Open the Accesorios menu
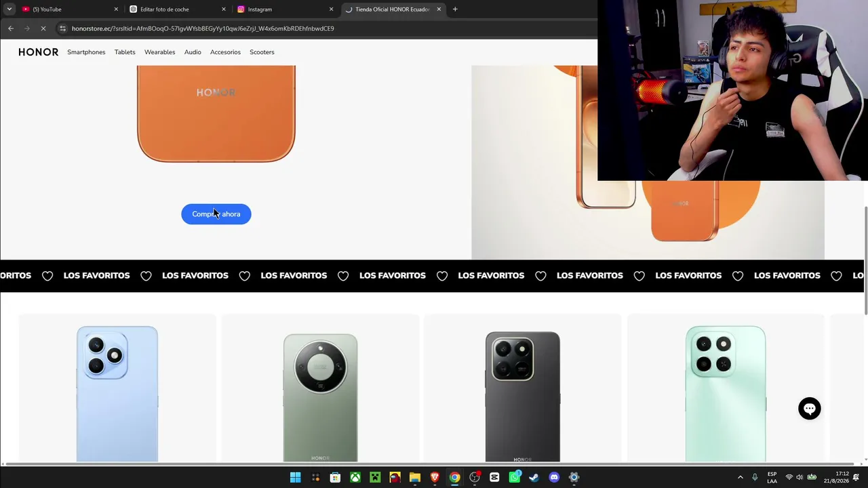The image size is (868, 488). pyautogui.click(x=225, y=52)
